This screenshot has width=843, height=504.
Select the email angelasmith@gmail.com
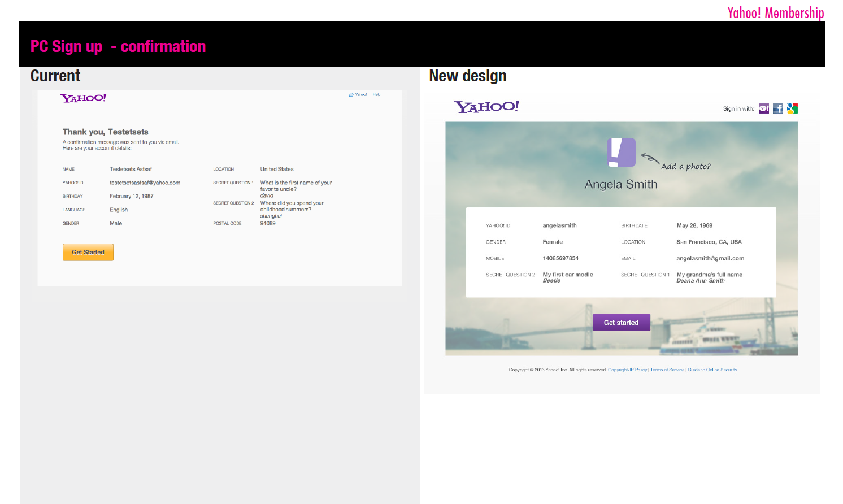[710, 258]
